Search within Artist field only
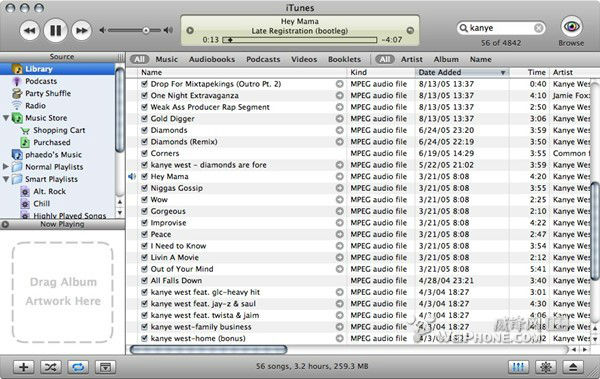Viewport: 600px width, 379px height. pyautogui.click(x=412, y=59)
